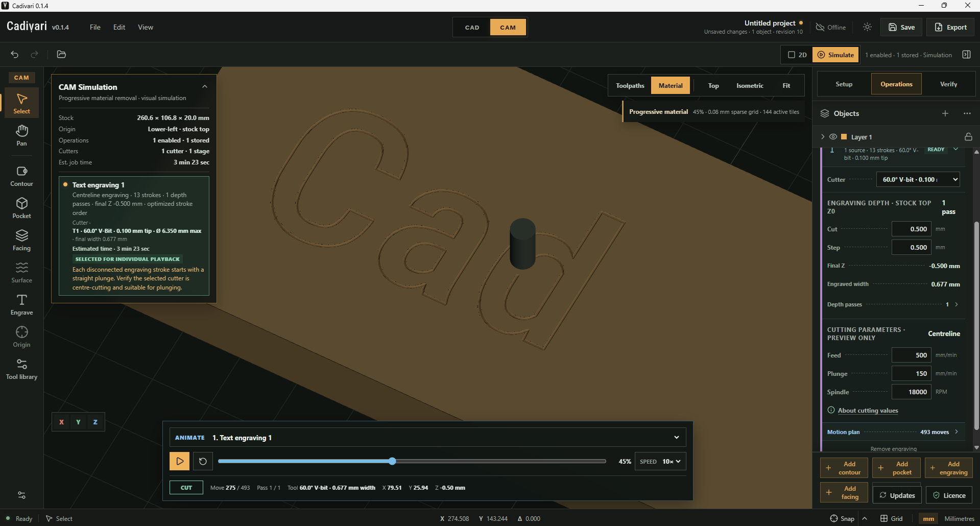The width and height of the screenshot is (980, 526).
Task: Save the project
Action: 901,27
